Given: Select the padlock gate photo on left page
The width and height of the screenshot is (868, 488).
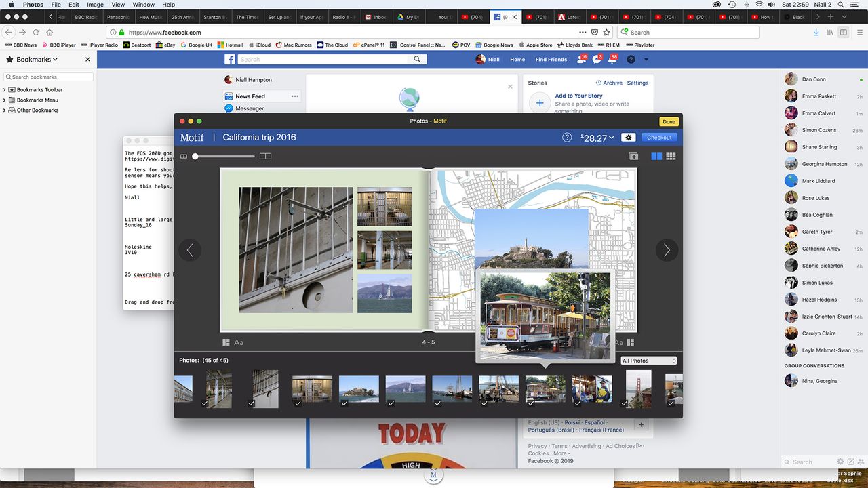Looking at the screenshot, I should (x=296, y=250).
